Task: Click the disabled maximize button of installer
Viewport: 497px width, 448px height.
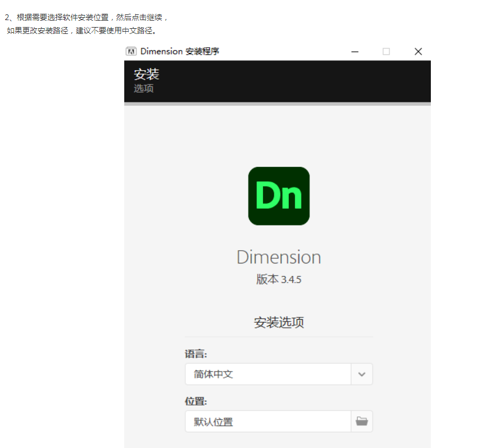Action: [386, 51]
